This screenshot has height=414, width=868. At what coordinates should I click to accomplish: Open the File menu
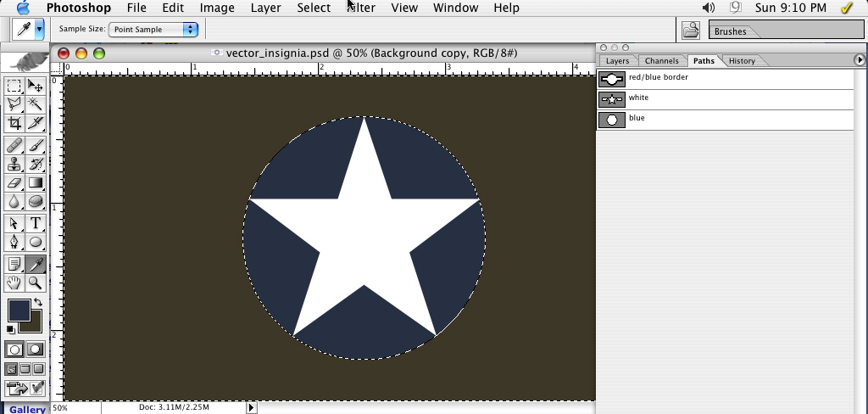(136, 8)
